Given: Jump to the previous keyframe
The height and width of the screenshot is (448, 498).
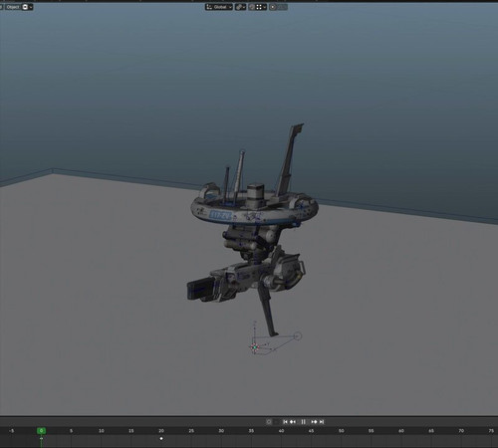Looking at the screenshot, I should click(x=293, y=422).
